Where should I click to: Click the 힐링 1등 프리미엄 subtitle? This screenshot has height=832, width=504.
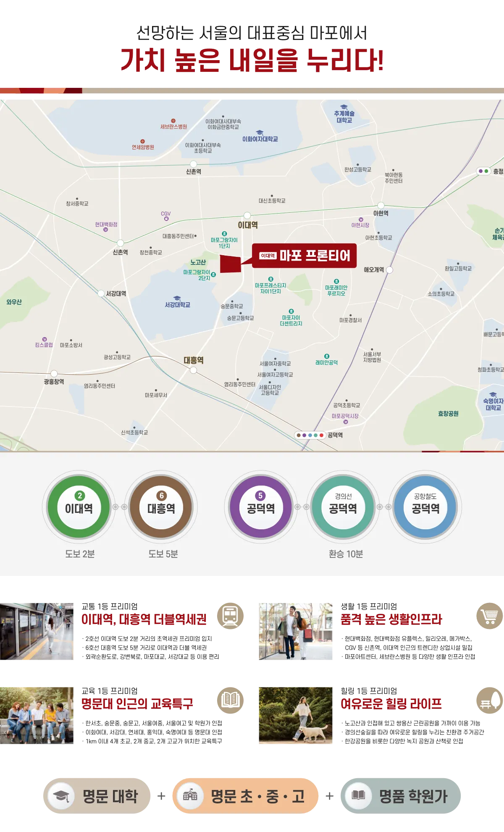click(369, 691)
